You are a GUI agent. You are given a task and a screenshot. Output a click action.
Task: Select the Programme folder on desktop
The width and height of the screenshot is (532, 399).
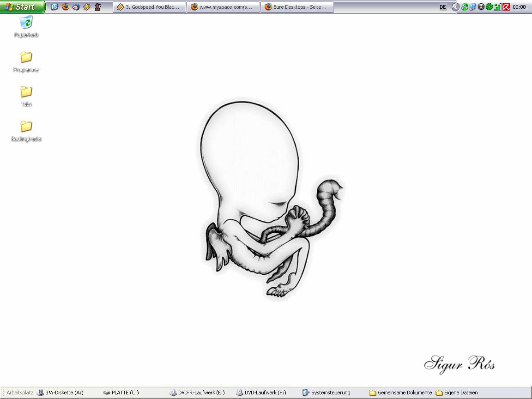[x=26, y=61]
